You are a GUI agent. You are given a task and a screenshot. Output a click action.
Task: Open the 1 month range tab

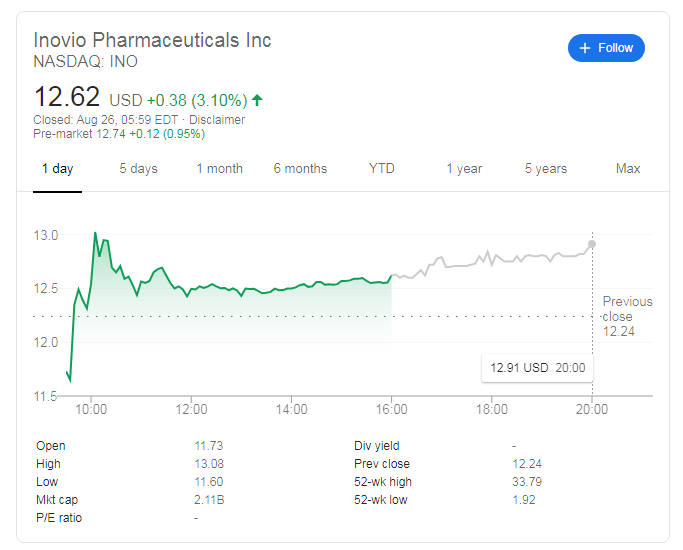(220, 169)
